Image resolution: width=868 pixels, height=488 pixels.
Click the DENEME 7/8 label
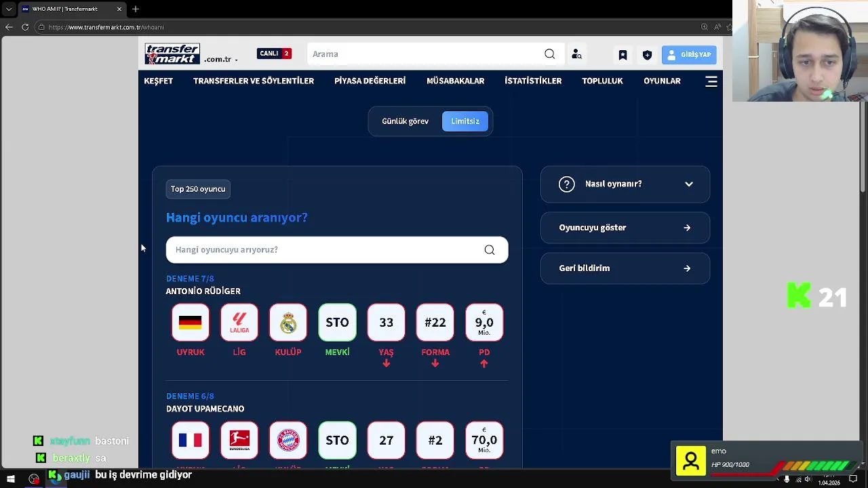[x=190, y=279]
